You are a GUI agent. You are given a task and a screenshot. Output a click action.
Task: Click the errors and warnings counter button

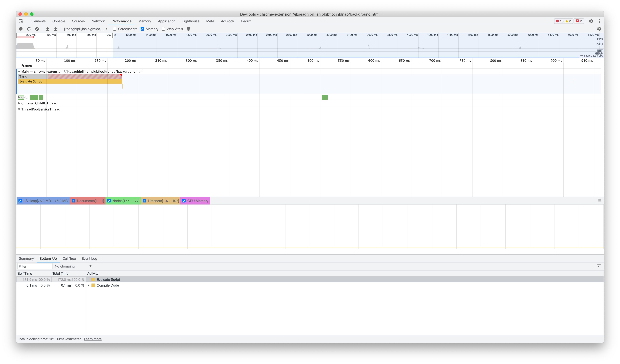coord(563,21)
